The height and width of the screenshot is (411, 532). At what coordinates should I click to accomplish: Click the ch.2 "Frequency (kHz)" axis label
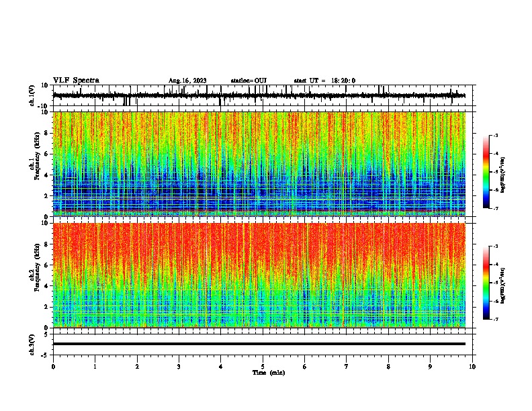tap(37, 267)
